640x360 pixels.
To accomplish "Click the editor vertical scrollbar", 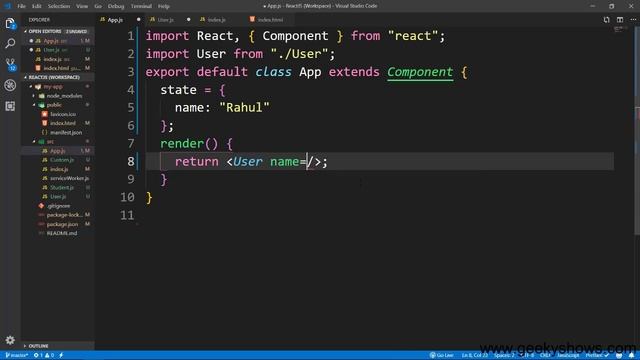I will (637, 131).
